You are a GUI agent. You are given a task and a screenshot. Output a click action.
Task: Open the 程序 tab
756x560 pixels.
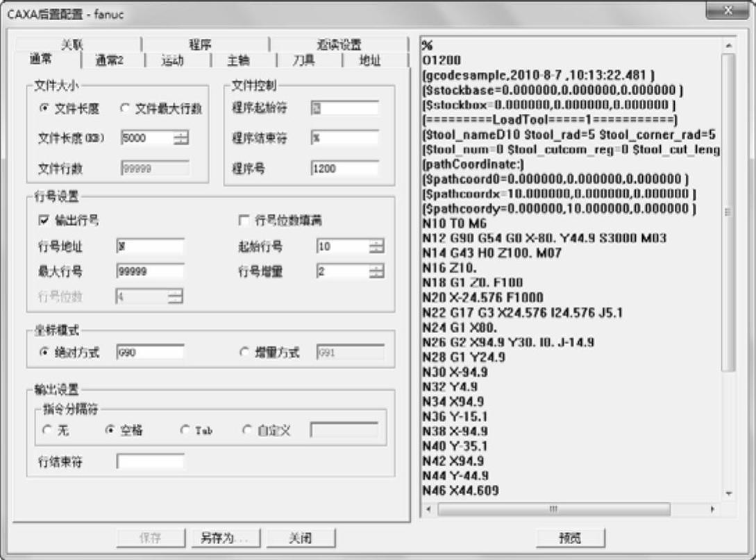(x=200, y=44)
